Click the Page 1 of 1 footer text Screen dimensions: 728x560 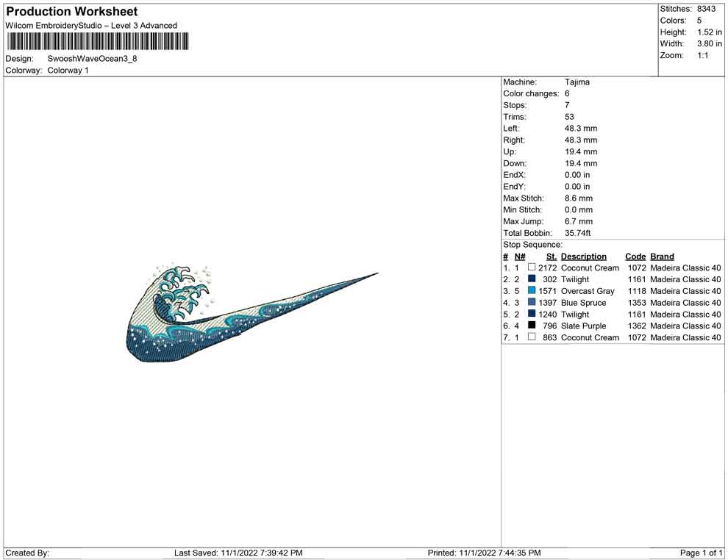[701, 553]
